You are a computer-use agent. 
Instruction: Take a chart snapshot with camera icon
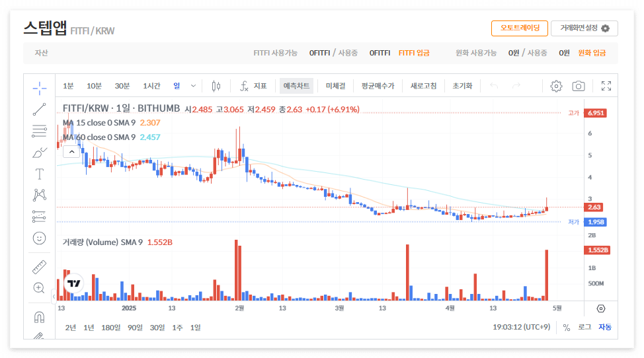pos(579,86)
